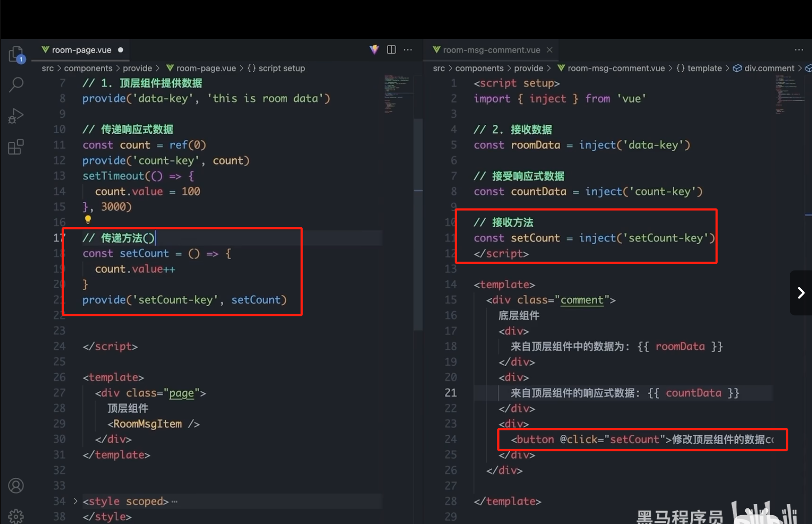
Task: Click 'components' in right editor breadcrumb
Action: [x=480, y=68]
